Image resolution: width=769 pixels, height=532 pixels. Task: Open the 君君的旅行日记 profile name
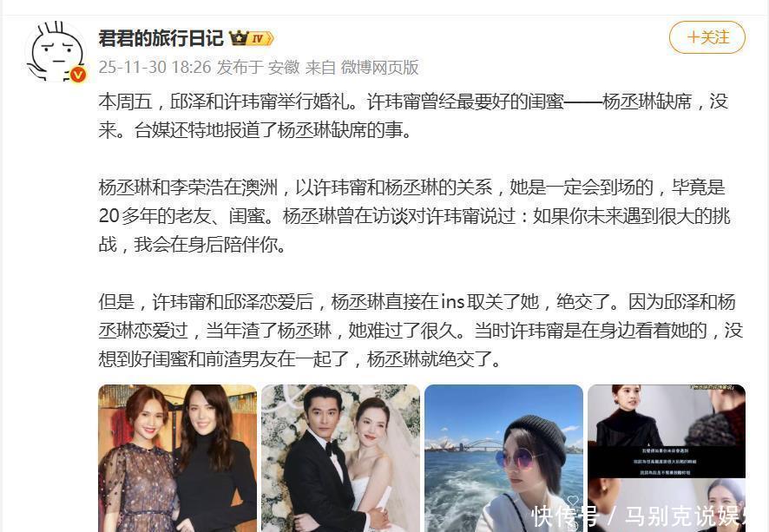pyautogui.click(x=161, y=38)
